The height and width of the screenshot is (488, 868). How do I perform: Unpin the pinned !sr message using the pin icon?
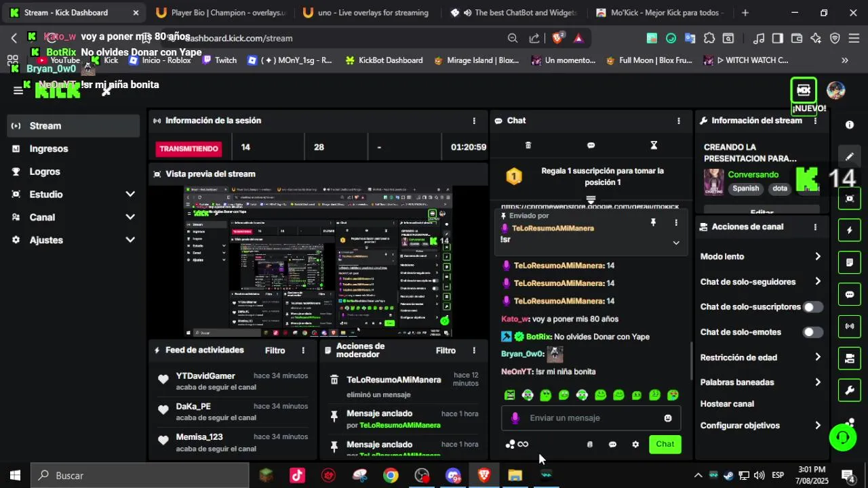click(x=653, y=222)
